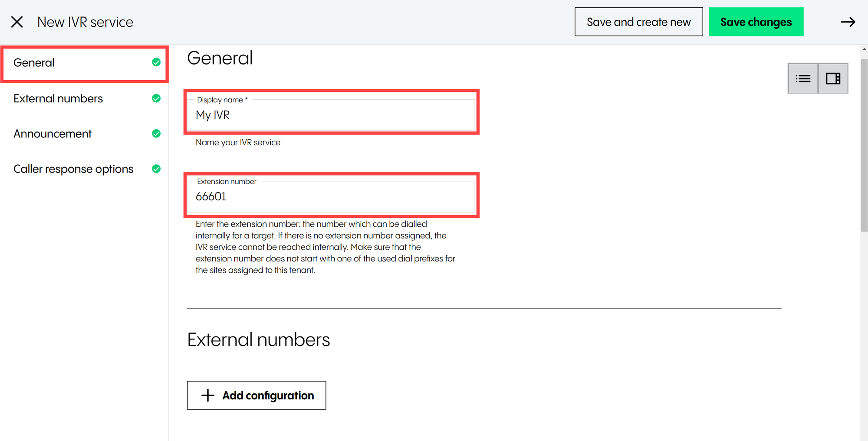
Task: Click into the Extension number field
Action: (332, 196)
